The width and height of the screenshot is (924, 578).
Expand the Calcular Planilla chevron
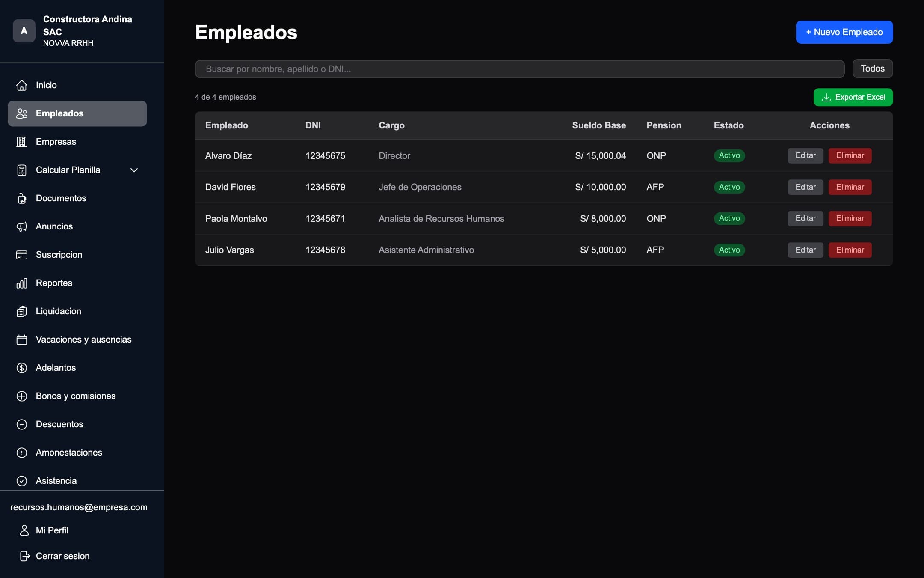(x=134, y=170)
